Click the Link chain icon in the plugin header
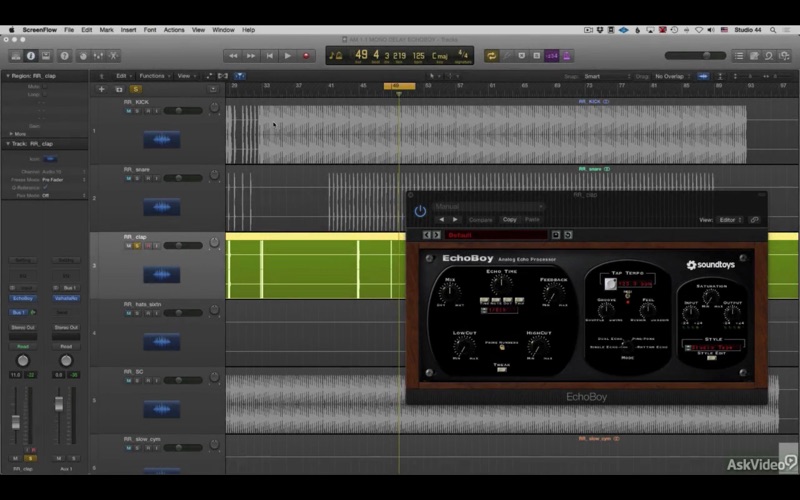 [x=754, y=220]
